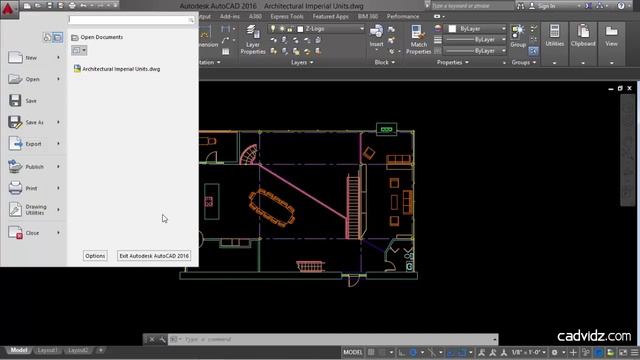Open the Help question mark icon
Viewport: 640px width, 360px height.
coord(620,6)
